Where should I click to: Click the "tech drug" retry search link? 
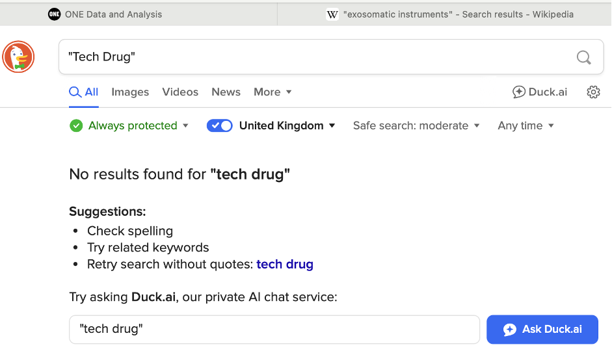[285, 265]
